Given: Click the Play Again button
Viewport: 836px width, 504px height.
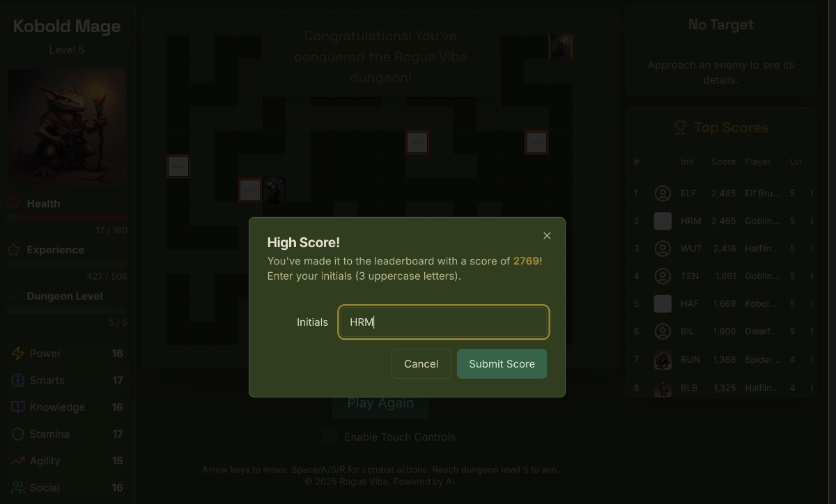Looking at the screenshot, I should tap(380, 404).
